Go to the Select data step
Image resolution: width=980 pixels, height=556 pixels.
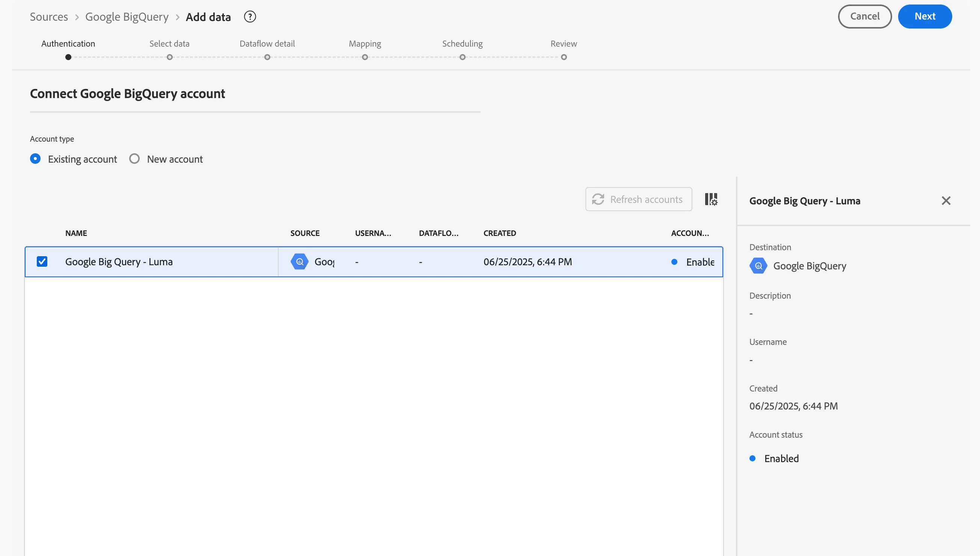tap(169, 44)
